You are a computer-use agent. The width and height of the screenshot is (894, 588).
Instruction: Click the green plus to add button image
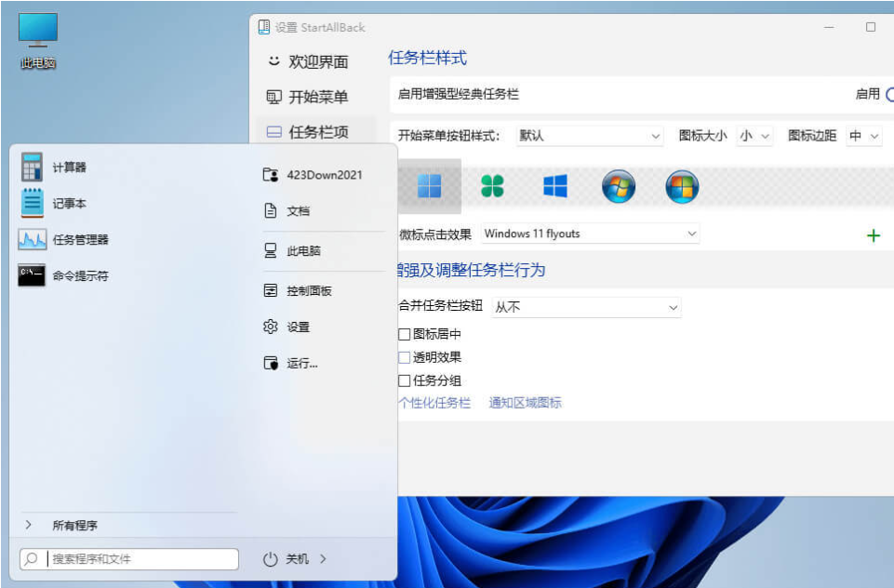[x=874, y=235]
